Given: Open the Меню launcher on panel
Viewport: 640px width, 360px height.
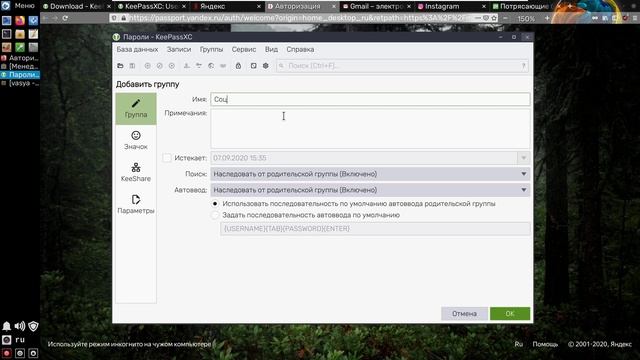Looking at the screenshot, I should pyautogui.click(x=19, y=6).
